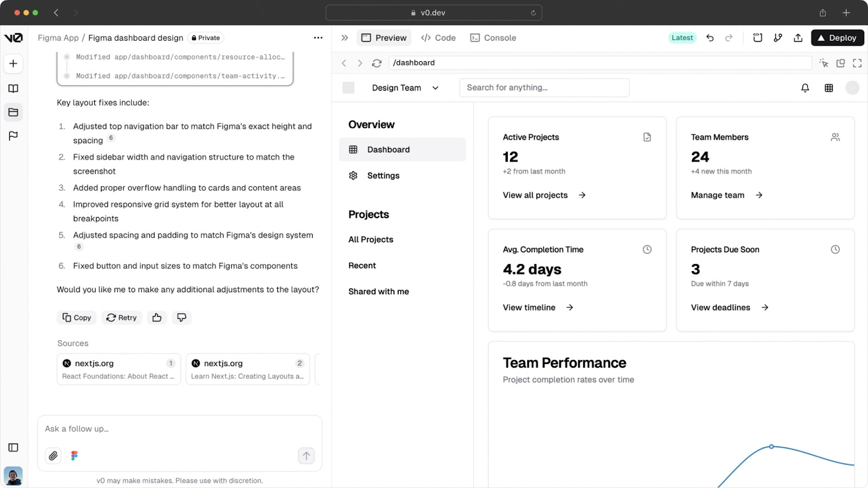The height and width of the screenshot is (488, 868).
Task: Click the paperclip attach file icon
Action: 53,456
